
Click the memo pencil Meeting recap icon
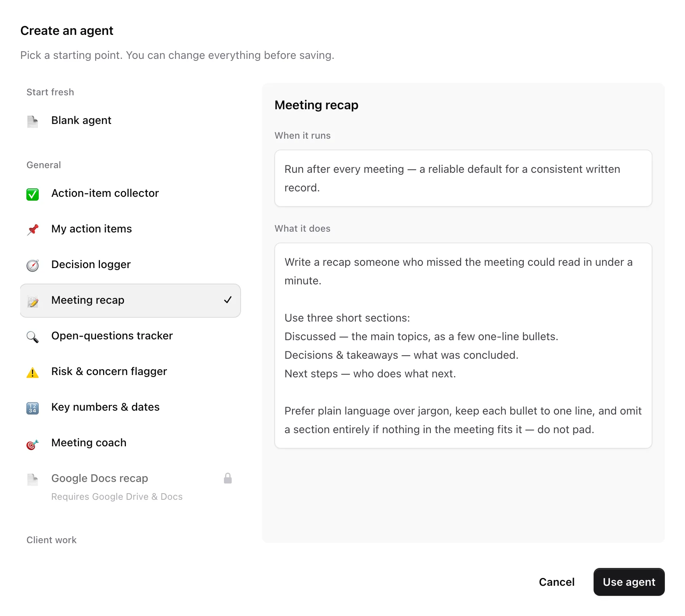(x=33, y=301)
